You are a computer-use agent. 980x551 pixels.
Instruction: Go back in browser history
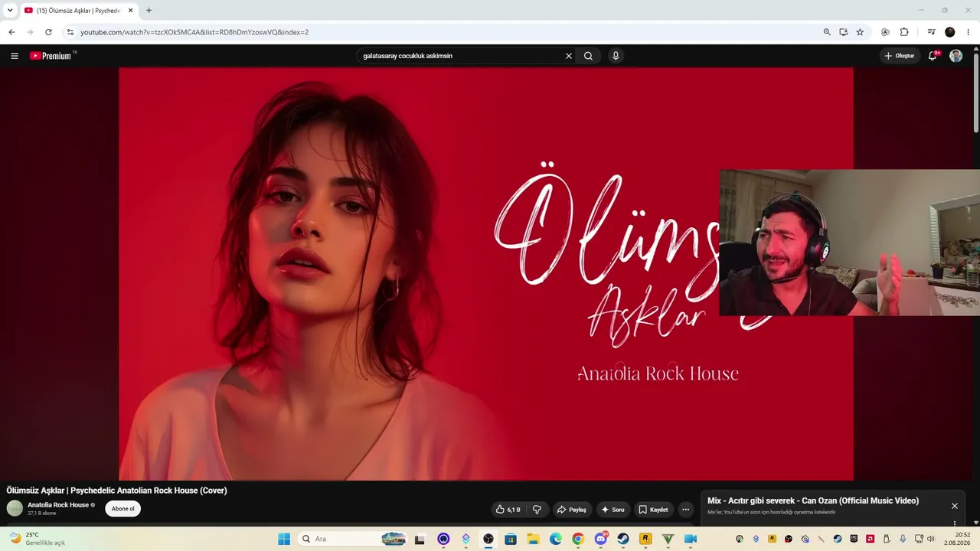(x=11, y=32)
